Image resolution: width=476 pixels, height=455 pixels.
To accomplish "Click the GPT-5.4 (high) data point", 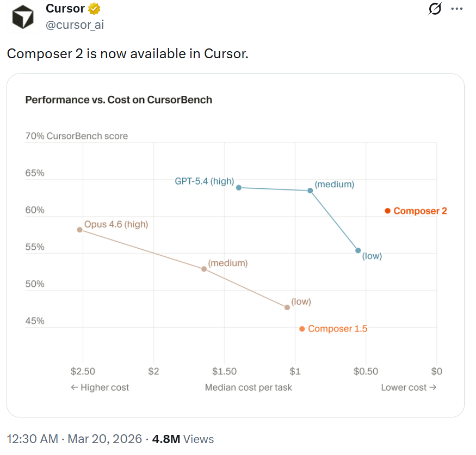I will tap(239, 187).
